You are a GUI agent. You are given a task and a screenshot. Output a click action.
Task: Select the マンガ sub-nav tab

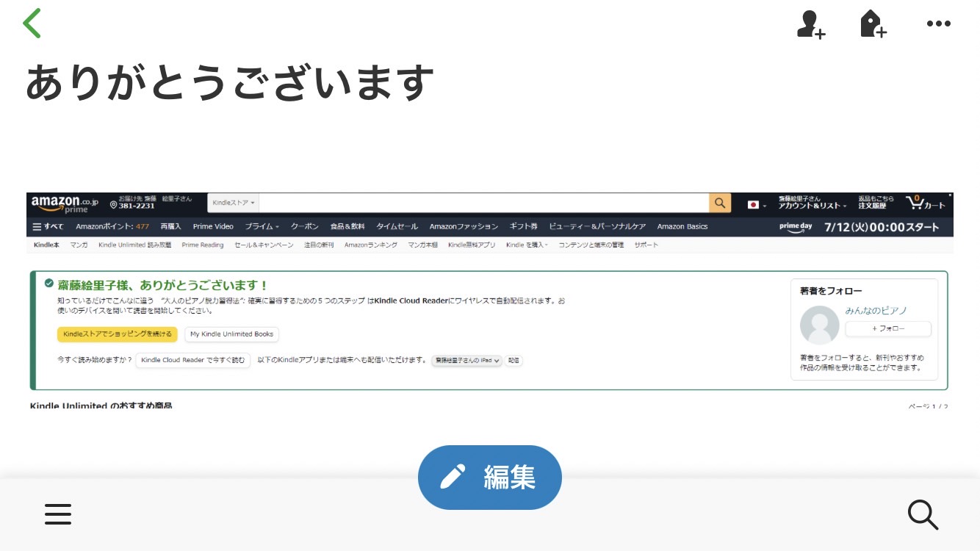tap(79, 245)
